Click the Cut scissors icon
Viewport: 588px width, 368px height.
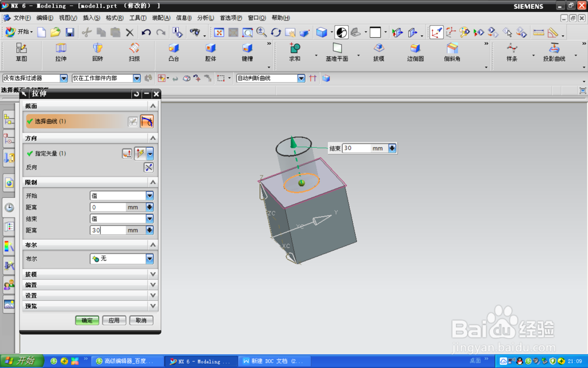pyautogui.click(x=86, y=32)
